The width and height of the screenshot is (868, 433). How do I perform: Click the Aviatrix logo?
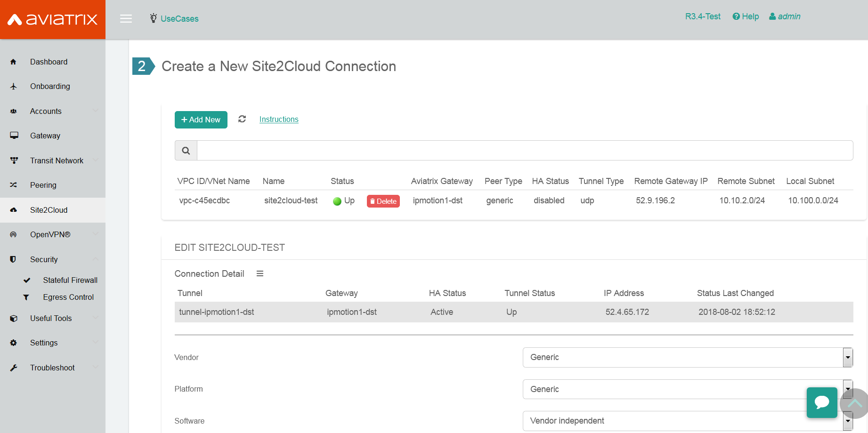pyautogui.click(x=53, y=19)
